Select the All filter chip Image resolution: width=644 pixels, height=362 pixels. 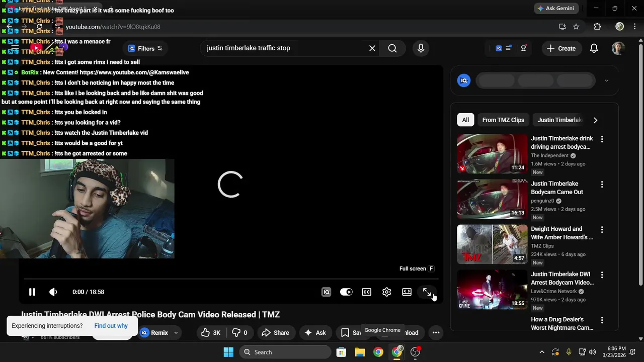[465, 120]
